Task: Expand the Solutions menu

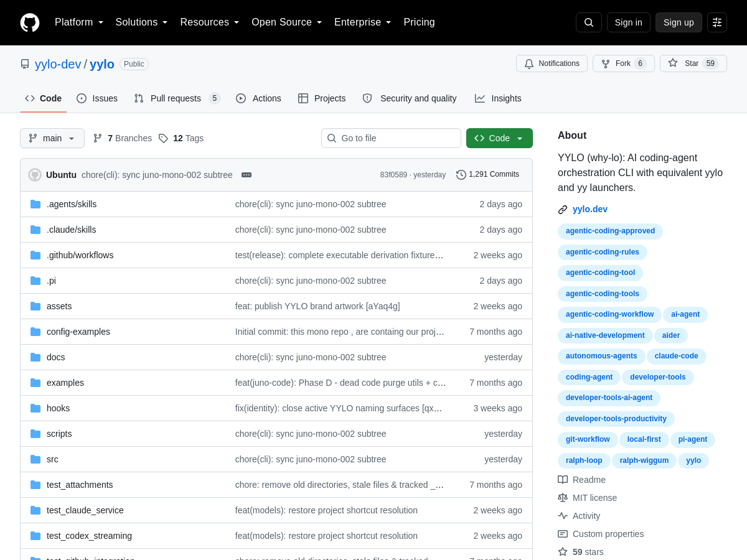Action: (x=142, y=22)
